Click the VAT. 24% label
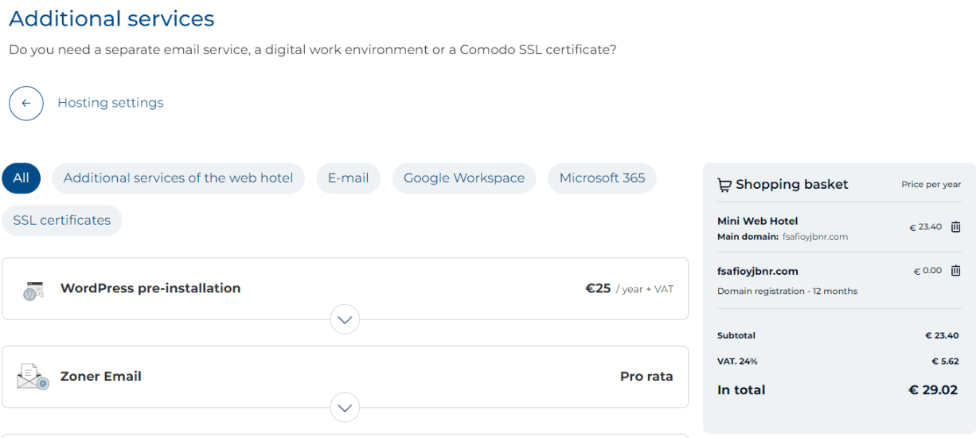The height and width of the screenshot is (438, 980). [737, 362]
